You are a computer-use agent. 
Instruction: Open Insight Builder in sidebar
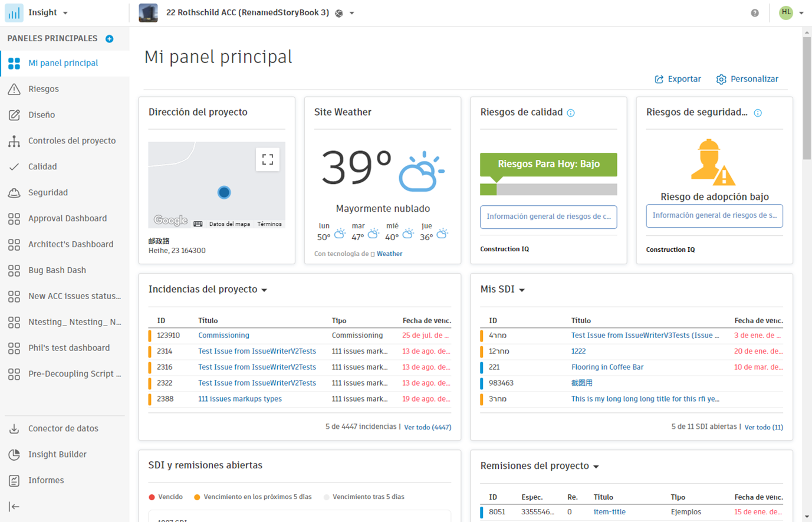tap(57, 454)
